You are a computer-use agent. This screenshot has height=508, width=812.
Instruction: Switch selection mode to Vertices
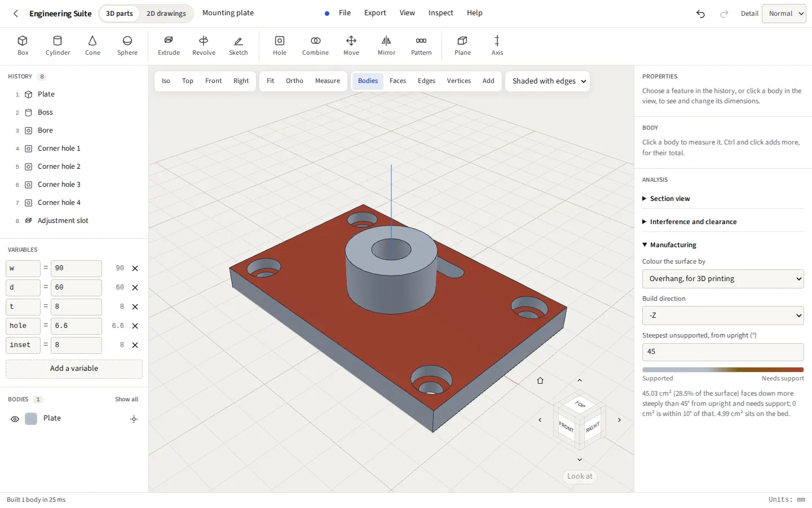[459, 81]
